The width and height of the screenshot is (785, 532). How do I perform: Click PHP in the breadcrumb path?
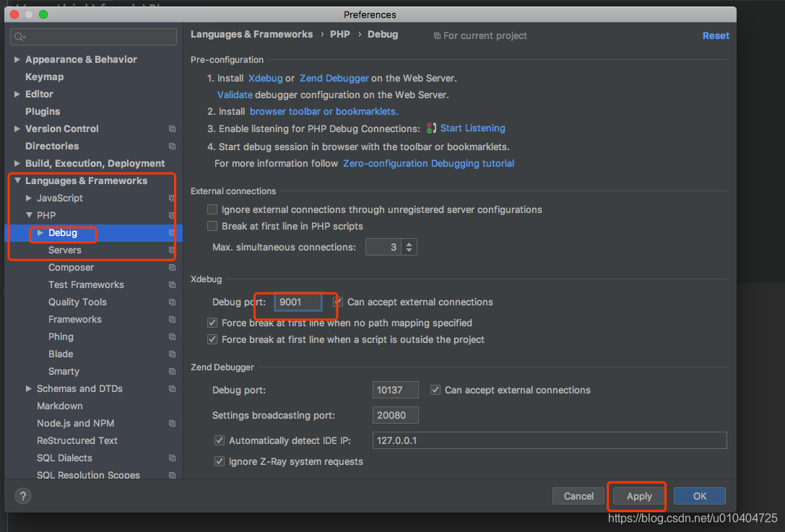pyautogui.click(x=340, y=35)
